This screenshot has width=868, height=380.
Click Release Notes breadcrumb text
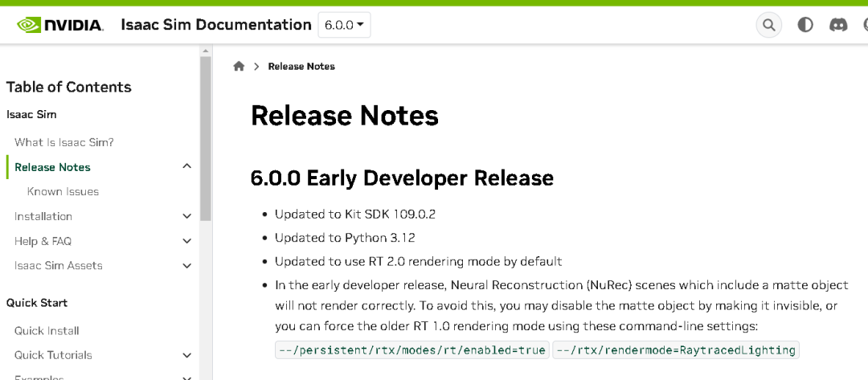point(301,67)
